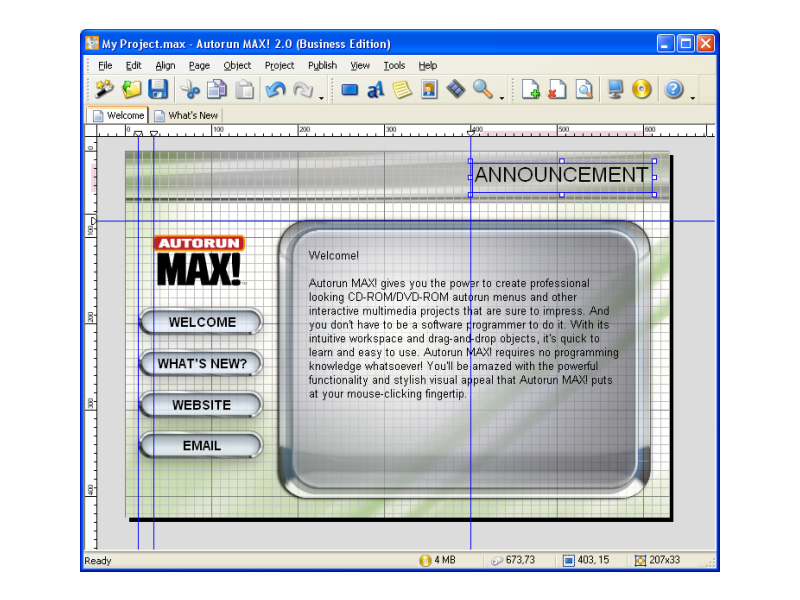Switch to the What's New page tab
This screenshot has width=800, height=600.
[x=186, y=115]
